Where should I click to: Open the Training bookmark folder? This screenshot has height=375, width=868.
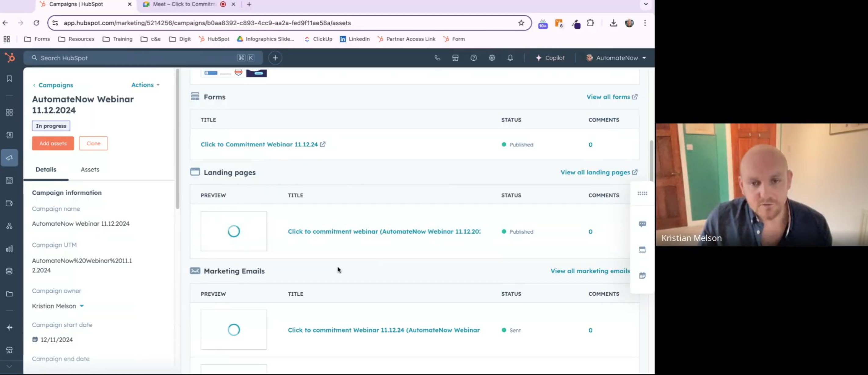[118, 39]
